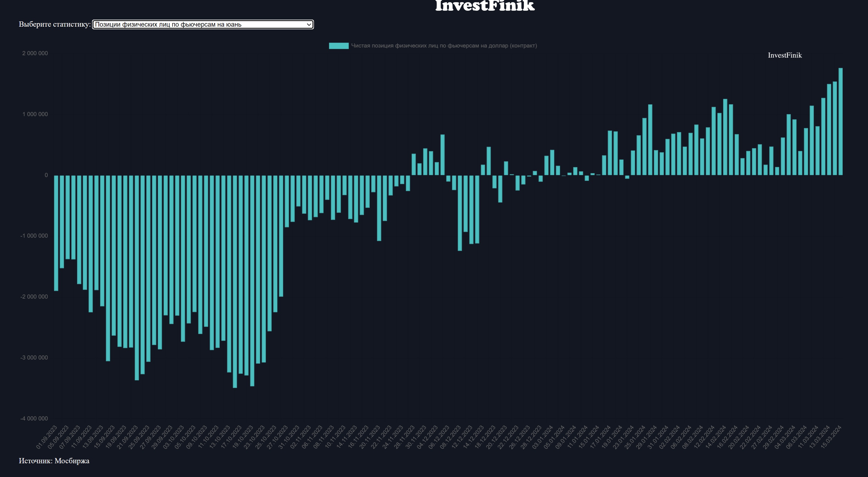The image size is (868, 477).
Task: Click the 1 000 000 y-axis label
Action: (35, 114)
